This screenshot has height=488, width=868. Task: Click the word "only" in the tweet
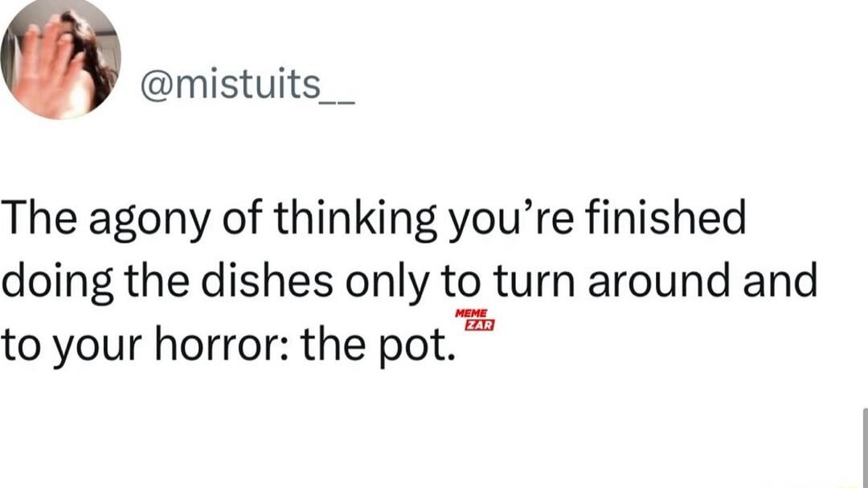coord(387,282)
